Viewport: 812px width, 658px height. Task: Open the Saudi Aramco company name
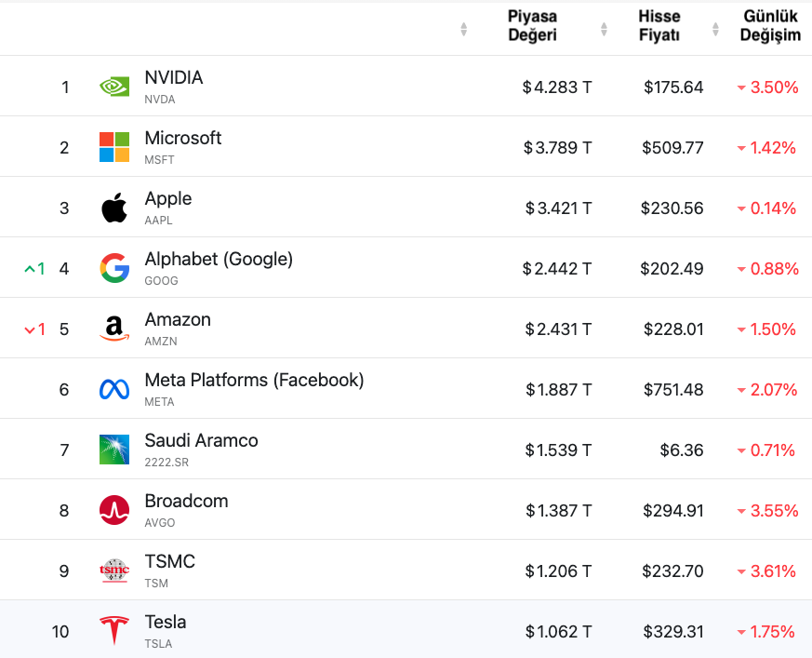[202, 440]
